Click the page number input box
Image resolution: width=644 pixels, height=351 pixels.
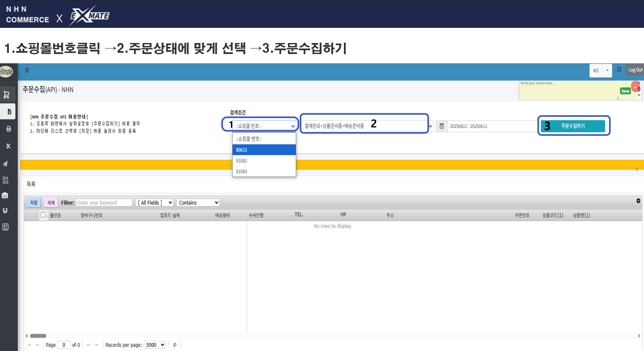point(64,345)
